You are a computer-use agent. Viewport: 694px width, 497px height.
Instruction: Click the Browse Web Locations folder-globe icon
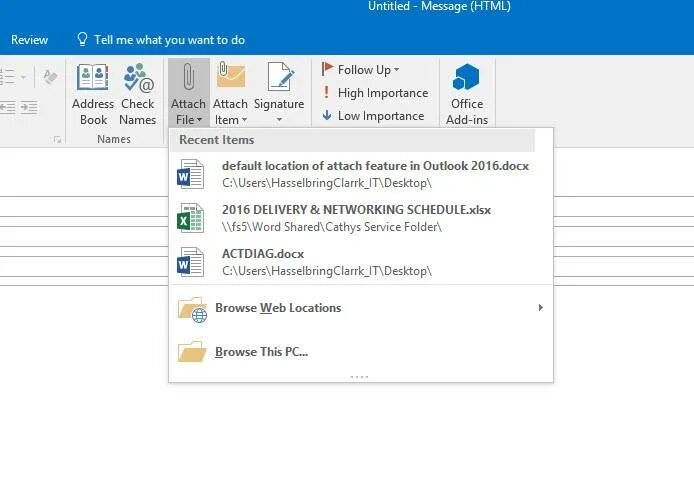click(193, 309)
